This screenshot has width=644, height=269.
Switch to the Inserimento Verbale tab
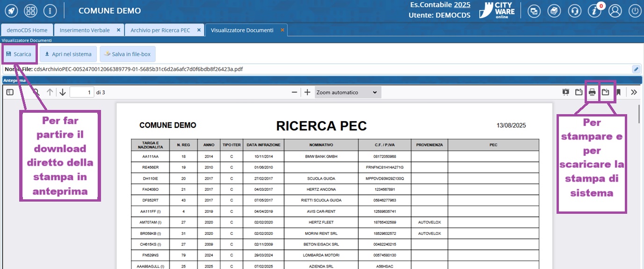(85, 30)
